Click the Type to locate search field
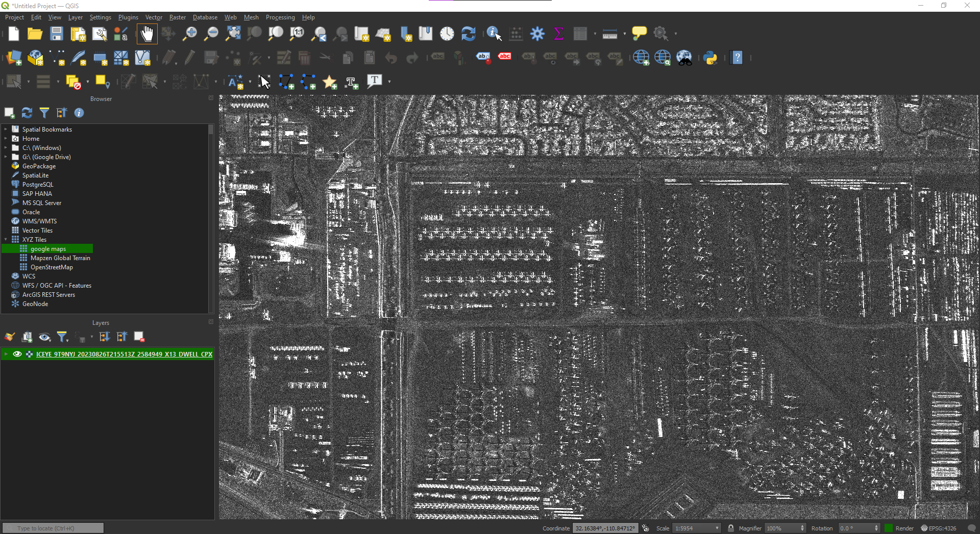Image resolution: width=980 pixels, height=534 pixels. [53, 528]
